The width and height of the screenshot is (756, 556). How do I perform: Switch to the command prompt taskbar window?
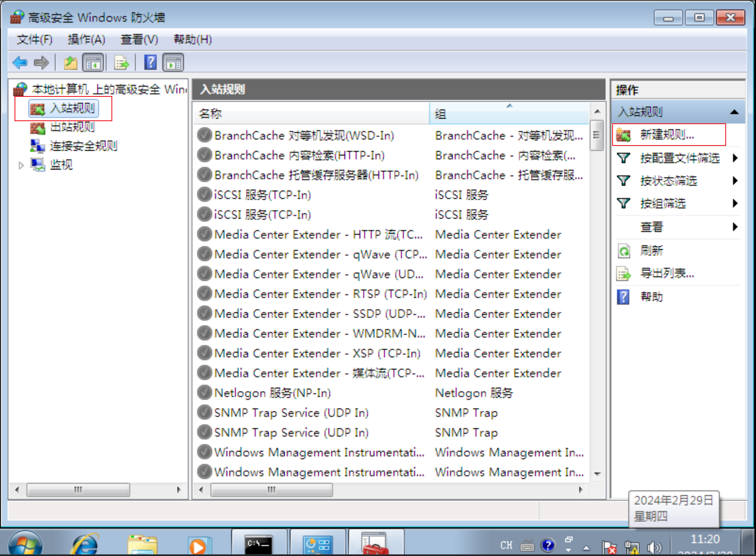[259, 543]
